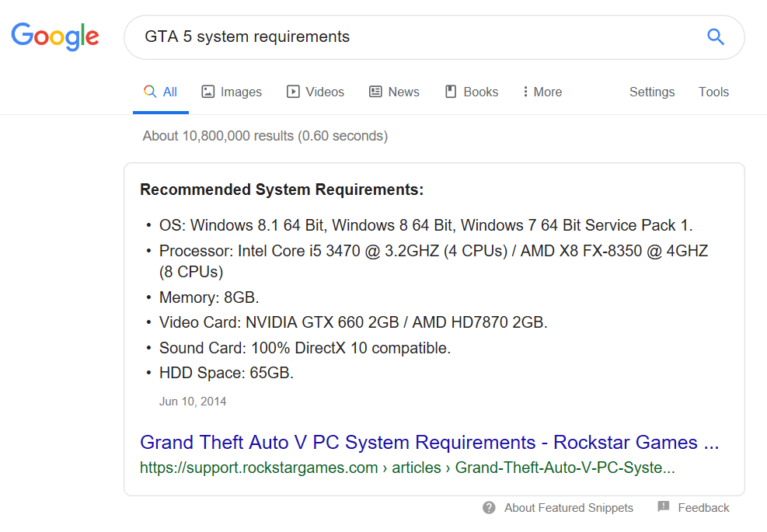Open the Books tab
The width and height of the screenshot is (767, 532).
pos(472,92)
